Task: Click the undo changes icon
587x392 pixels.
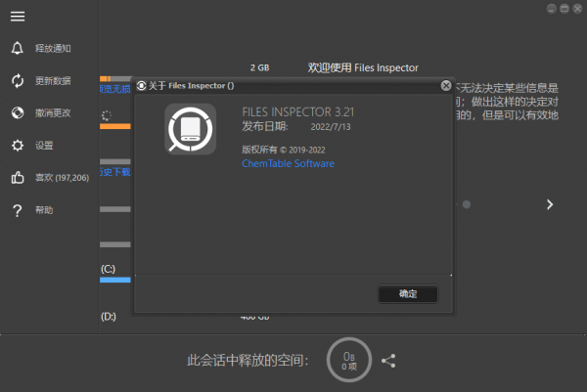Action: coord(18,112)
